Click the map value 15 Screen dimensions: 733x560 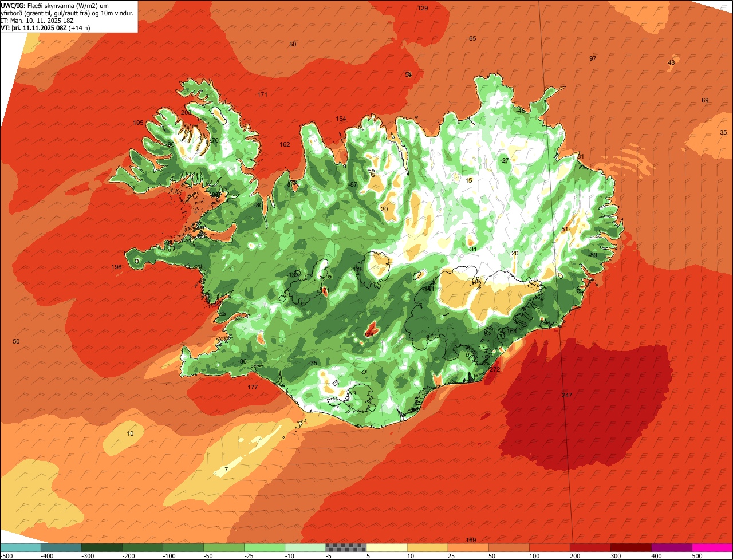pyautogui.click(x=469, y=180)
